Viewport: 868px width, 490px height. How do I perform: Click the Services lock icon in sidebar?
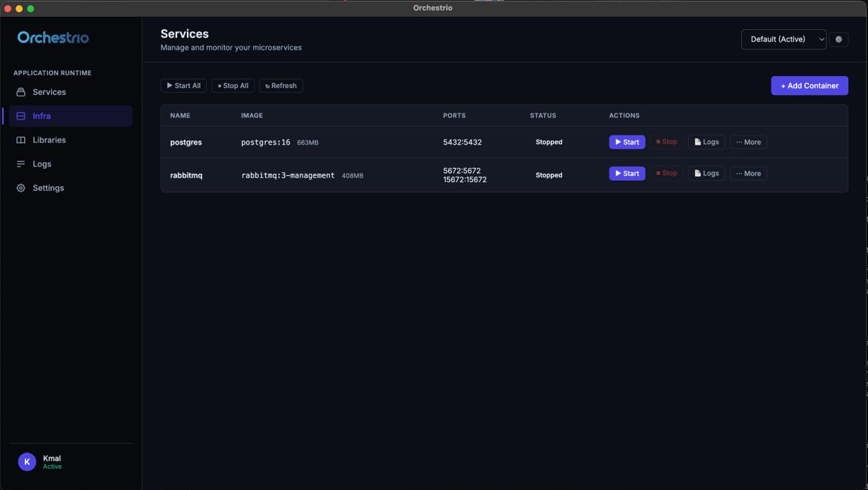(x=21, y=92)
